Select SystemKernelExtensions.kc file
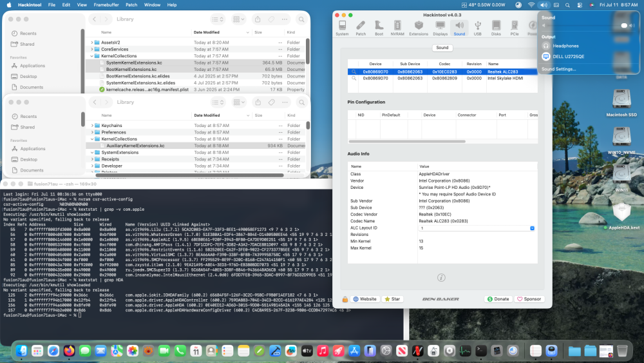Image resolution: width=644 pixels, height=363 pixels. (134, 63)
